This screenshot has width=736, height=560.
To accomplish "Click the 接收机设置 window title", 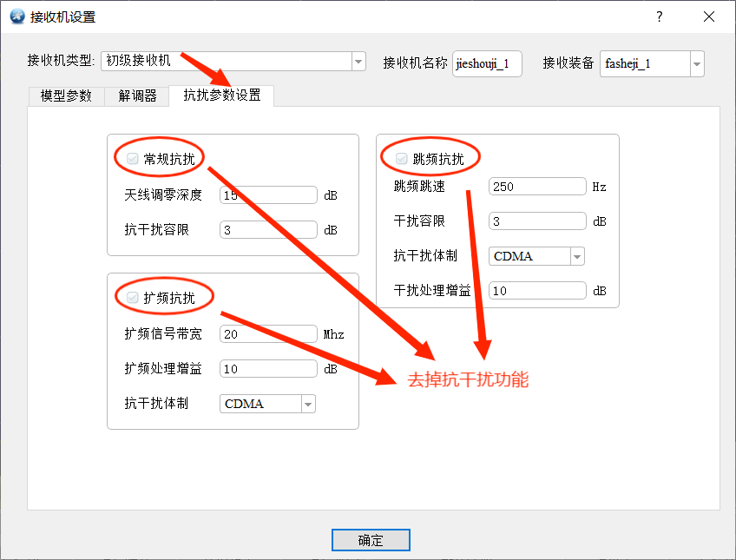I will (62, 16).
